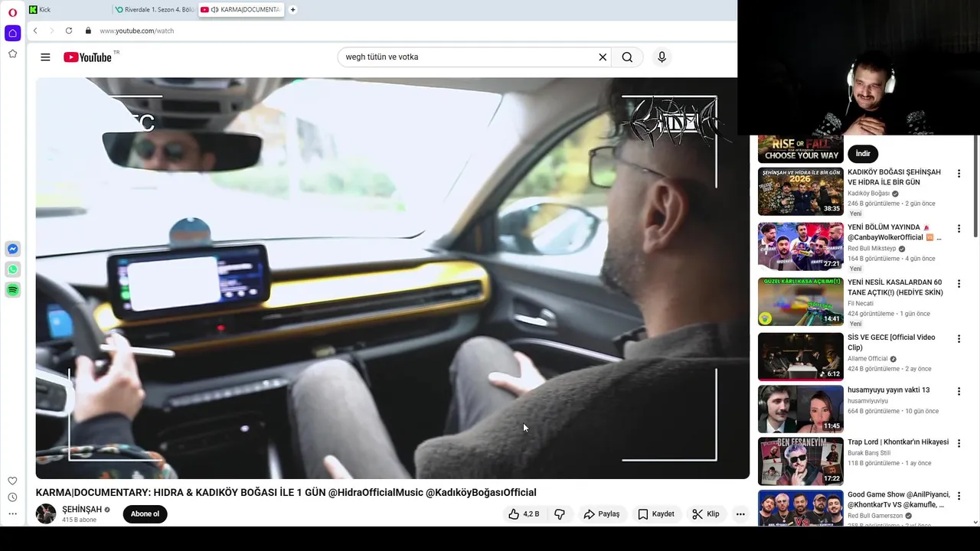Open WhatsApp in Opera sidebar
This screenshot has height=551, width=980.
(12, 269)
